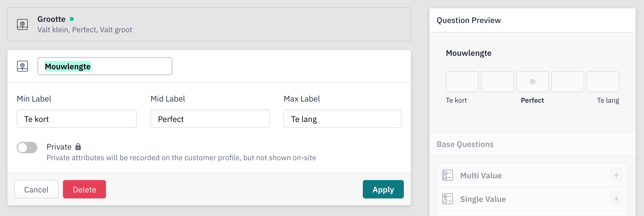Click the green status dot next to Grootte
The width and height of the screenshot is (644, 216).
point(72,19)
